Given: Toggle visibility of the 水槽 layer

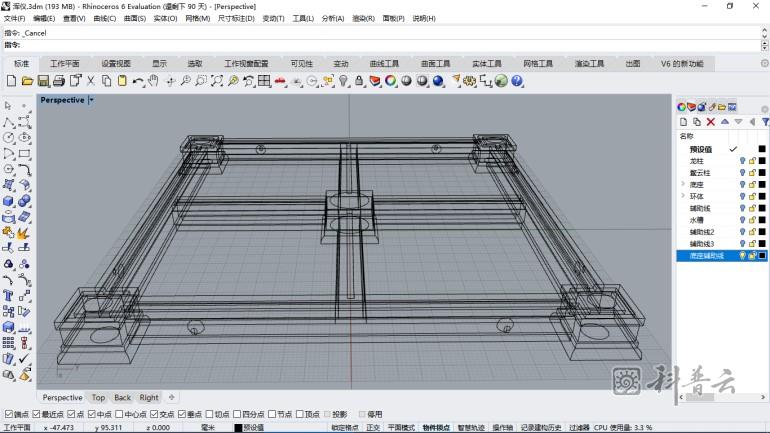Looking at the screenshot, I should pos(742,219).
